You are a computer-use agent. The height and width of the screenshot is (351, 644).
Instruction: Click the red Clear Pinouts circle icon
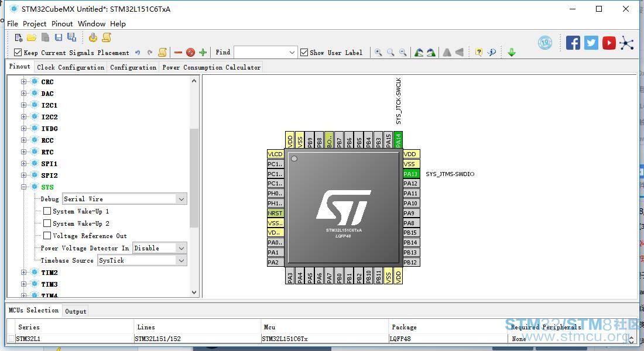point(190,53)
